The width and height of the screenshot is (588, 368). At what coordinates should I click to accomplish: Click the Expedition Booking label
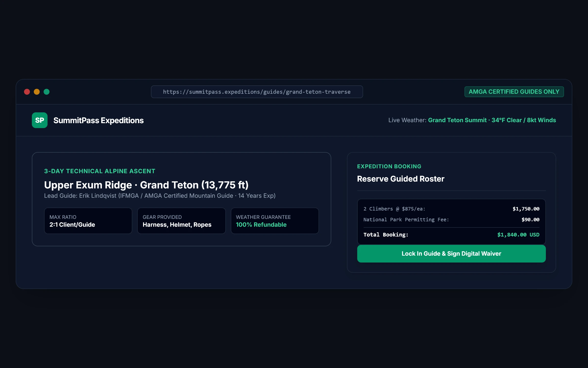click(x=389, y=166)
